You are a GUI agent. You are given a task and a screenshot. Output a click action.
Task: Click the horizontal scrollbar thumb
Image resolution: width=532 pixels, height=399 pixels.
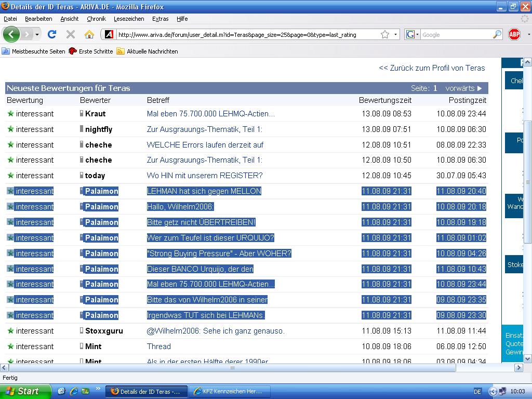point(232,367)
